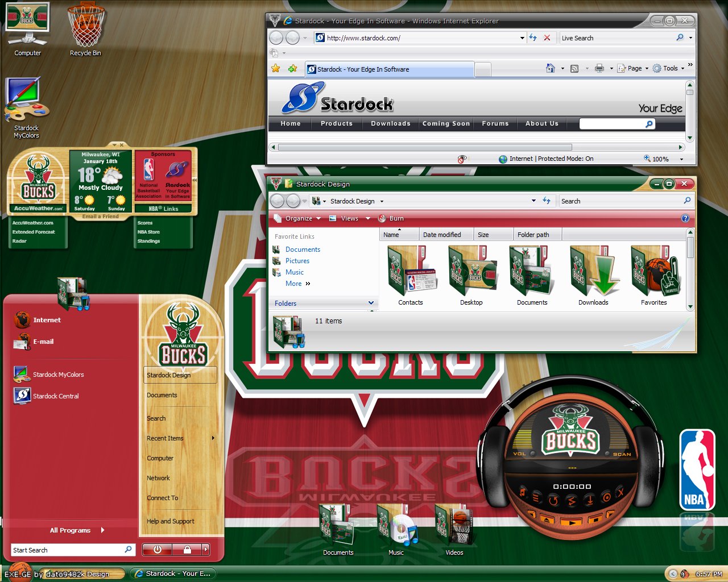728x582 pixels.
Task: Open the Desktop folder icon
Action: 471,276
